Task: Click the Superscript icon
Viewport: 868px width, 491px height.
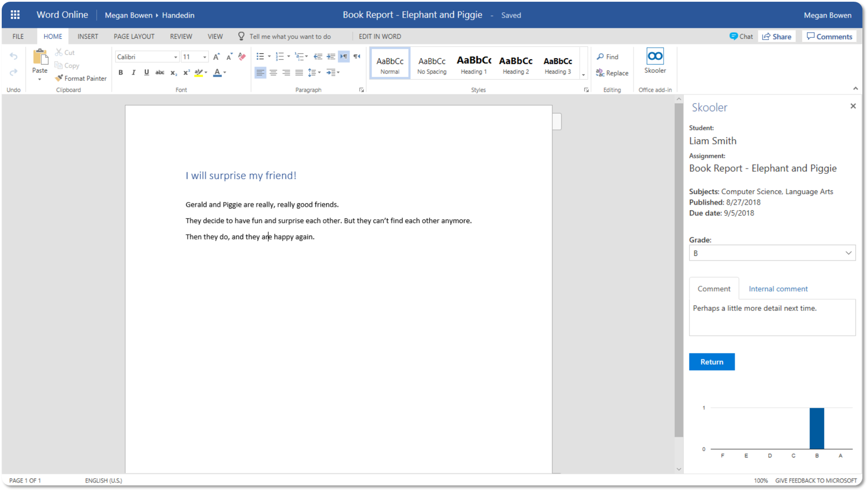Action: pyautogui.click(x=186, y=73)
